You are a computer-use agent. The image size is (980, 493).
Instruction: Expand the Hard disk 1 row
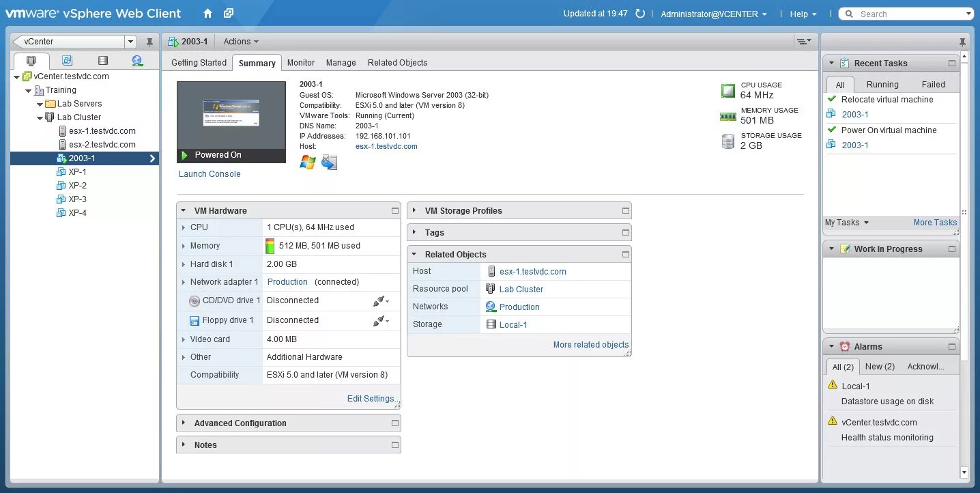(x=184, y=264)
